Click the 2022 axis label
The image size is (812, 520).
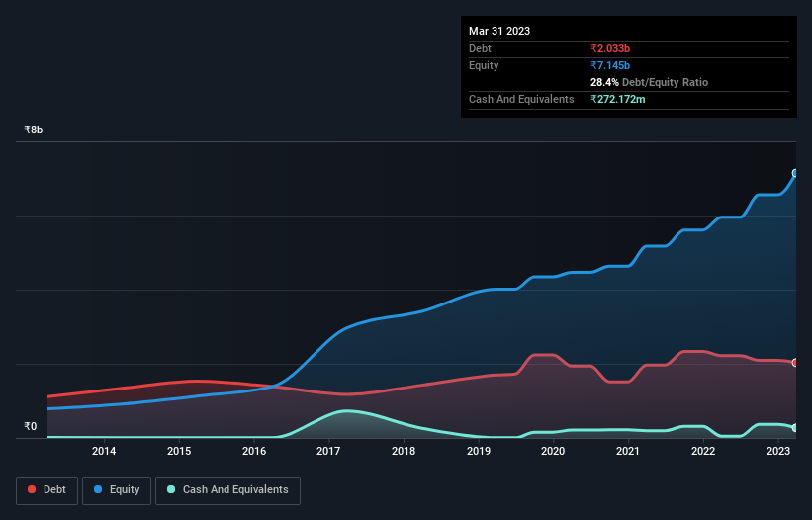point(703,451)
